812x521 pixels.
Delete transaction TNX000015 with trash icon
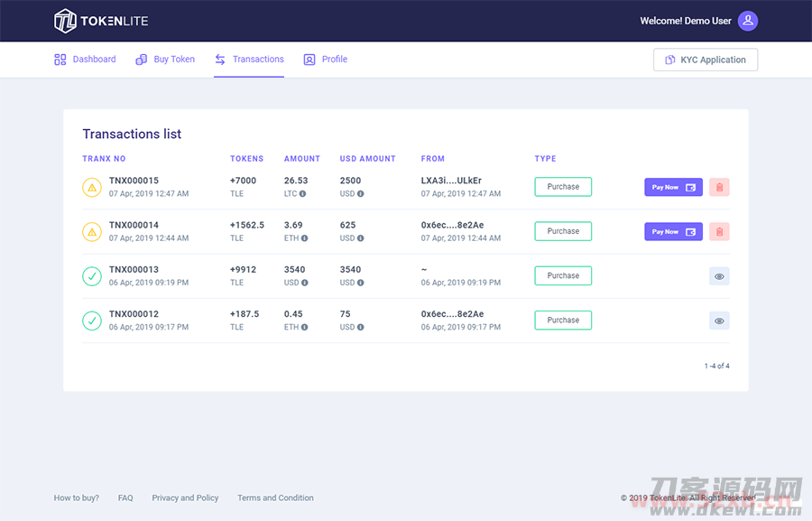[x=719, y=187]
